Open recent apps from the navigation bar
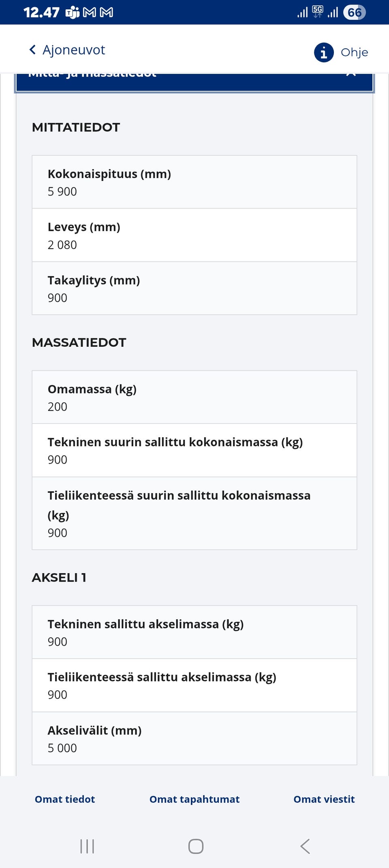This screenshot has height=868, width=389. point(87,847)
